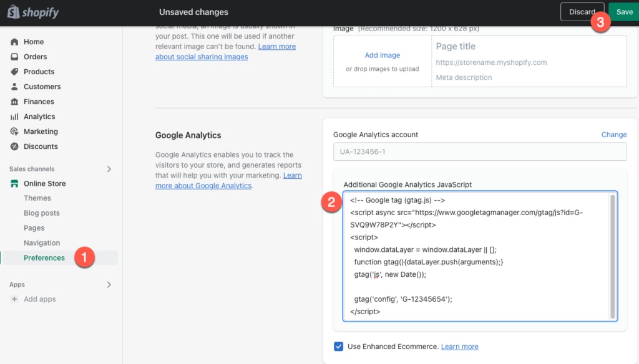Click the Discard button
The height and width of the screenshot is (364, 639).
[x=582, y=12]
